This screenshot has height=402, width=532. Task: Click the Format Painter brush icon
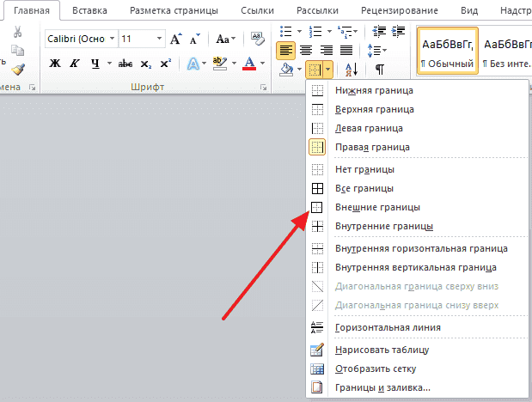click(18, 69)
